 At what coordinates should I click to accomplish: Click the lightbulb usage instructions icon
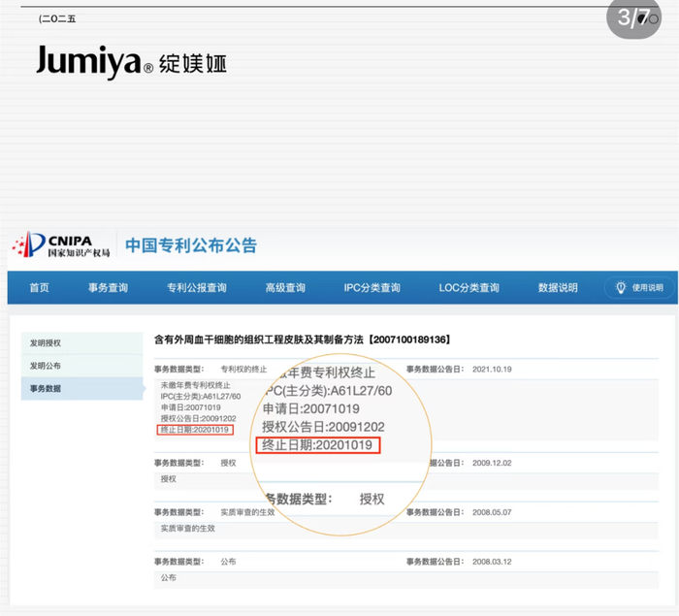pos(621,287)
